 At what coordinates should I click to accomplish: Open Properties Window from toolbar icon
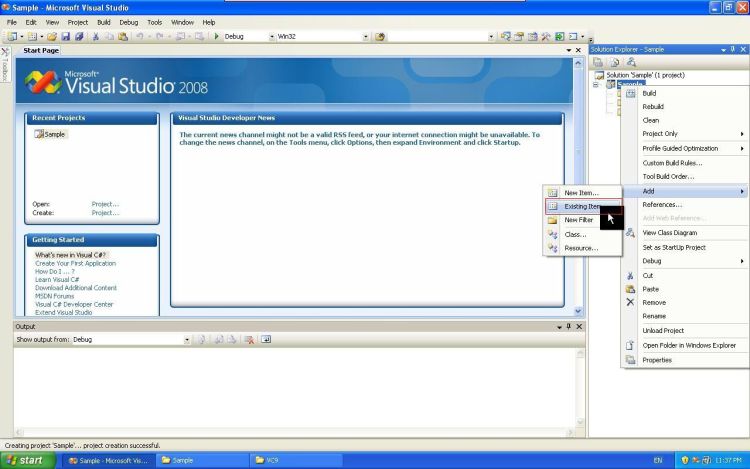519,36
